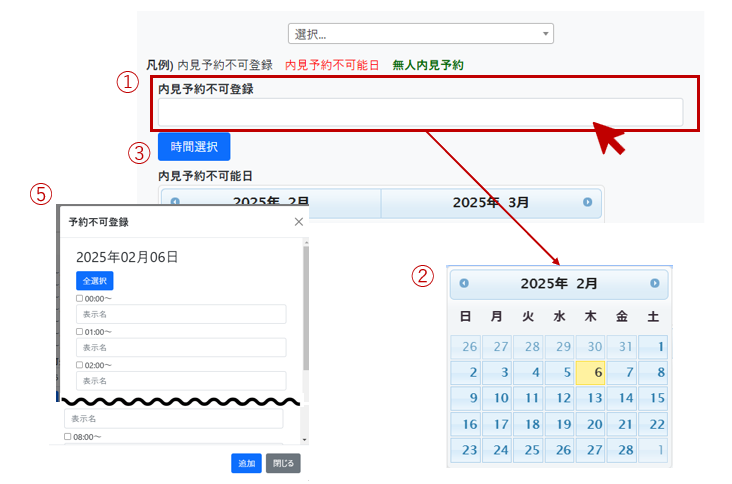The width and height of the screenshot is (732, 484).
Task: Next month arrow in 2025年 2月 datepicker
Action: [x=655, y=283]
